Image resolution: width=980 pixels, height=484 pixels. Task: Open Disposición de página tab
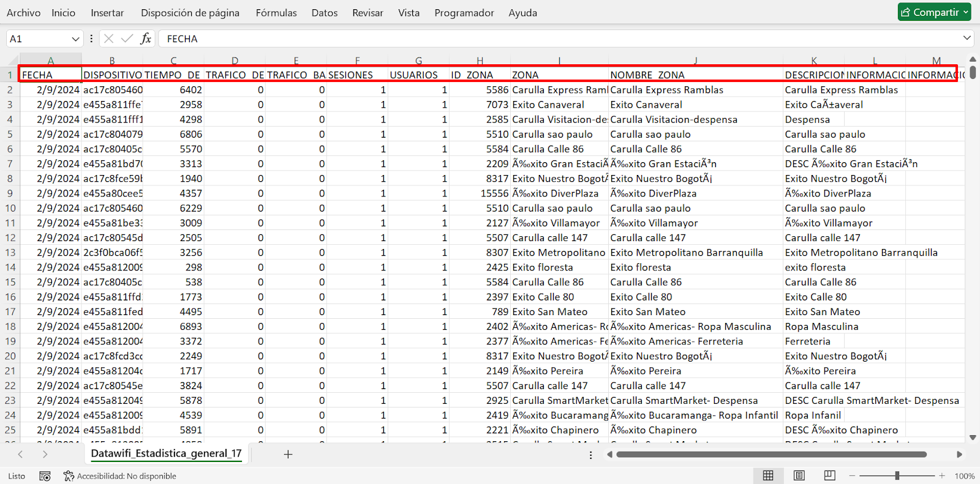[x=190, y=12]
